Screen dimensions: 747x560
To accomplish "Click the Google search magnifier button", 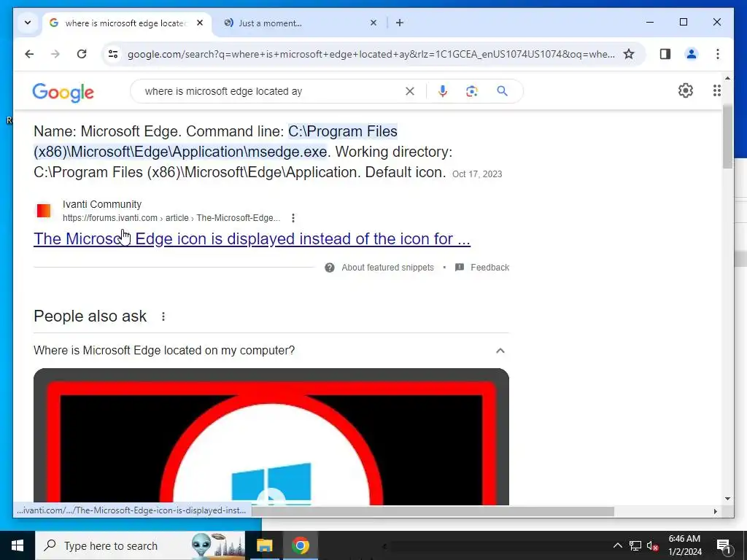I will pos(502,91).
